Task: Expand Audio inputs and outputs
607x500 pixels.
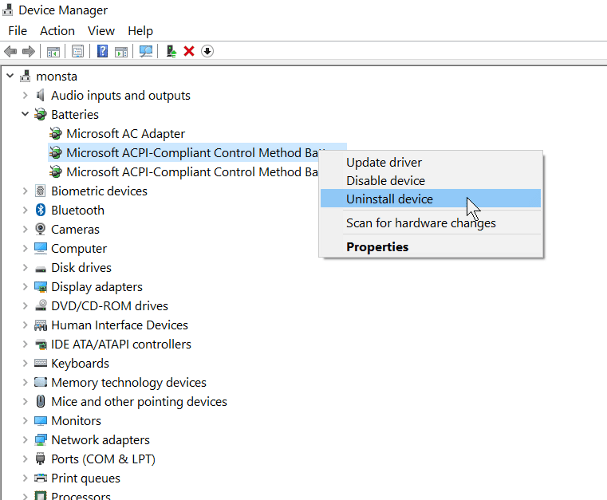Action: (x=25, y=95)
